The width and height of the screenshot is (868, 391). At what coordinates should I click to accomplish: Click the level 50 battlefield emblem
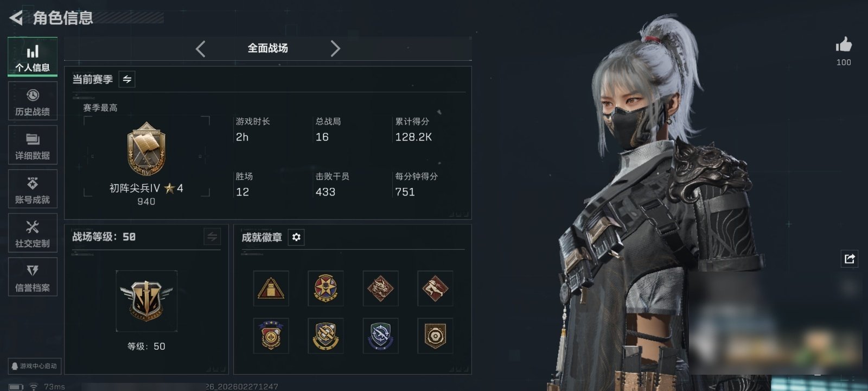[146, 301]
